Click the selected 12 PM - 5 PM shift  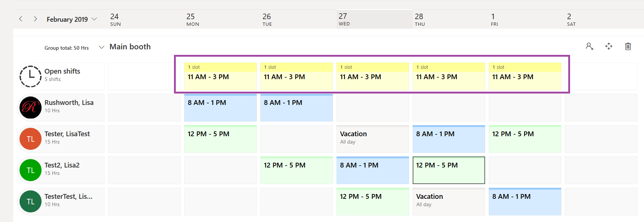click(x=449, y=170)
